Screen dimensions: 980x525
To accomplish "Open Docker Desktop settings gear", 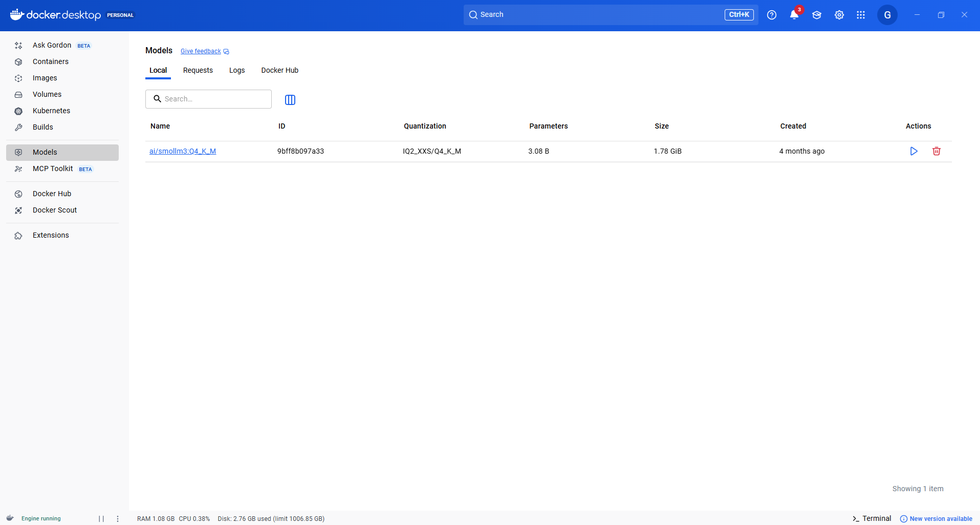I will (x=839, y=15).
